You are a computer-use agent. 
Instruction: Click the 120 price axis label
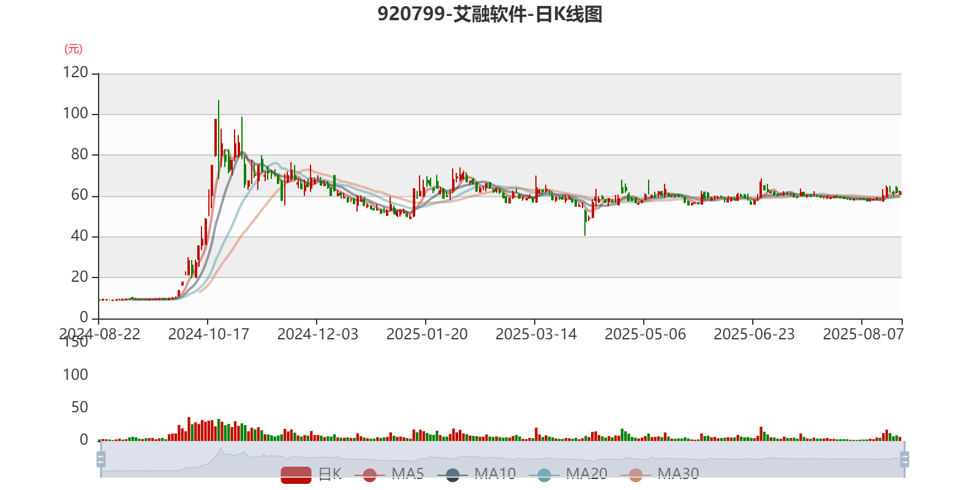point(75,72)
